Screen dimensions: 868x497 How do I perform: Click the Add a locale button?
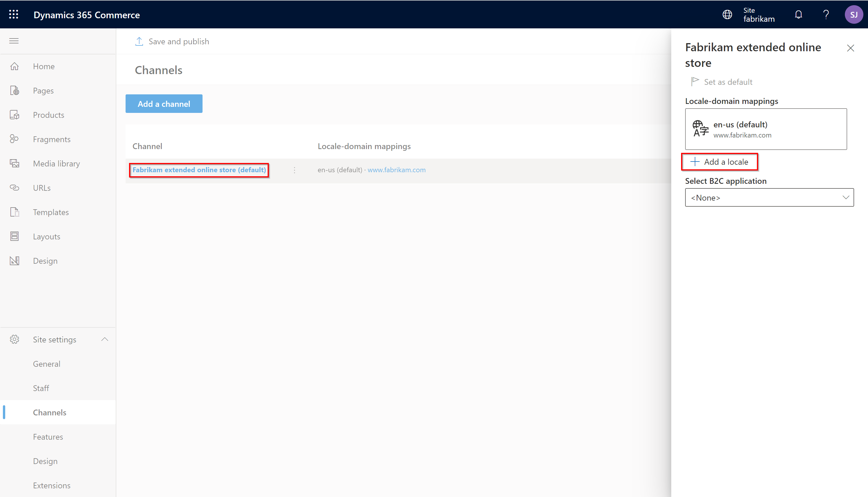[x=721, y=162]
